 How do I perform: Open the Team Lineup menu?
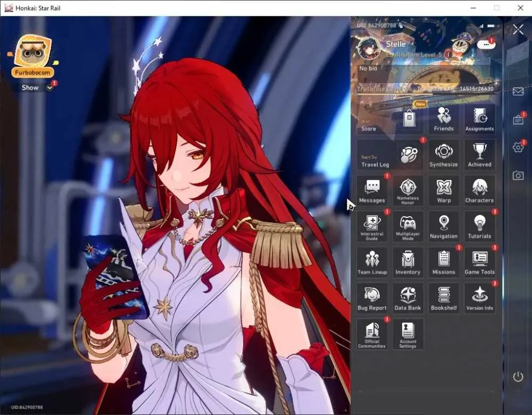pos(372,263)
